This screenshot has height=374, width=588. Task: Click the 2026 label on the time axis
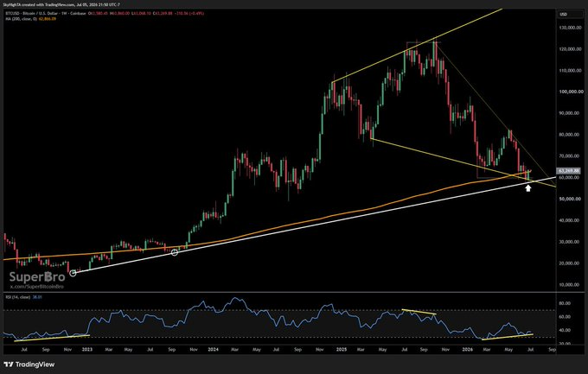467,349
